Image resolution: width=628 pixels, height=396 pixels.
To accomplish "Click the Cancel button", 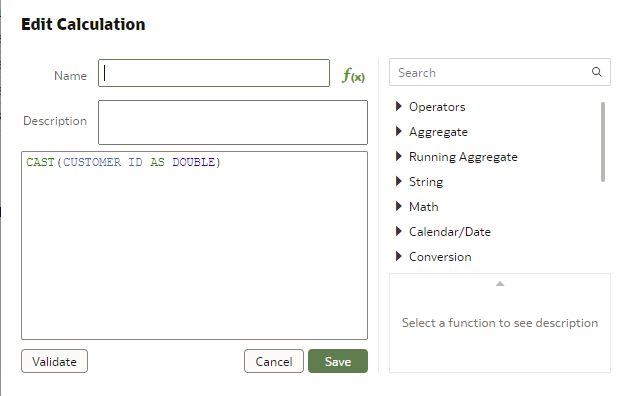I will (274, 361).
